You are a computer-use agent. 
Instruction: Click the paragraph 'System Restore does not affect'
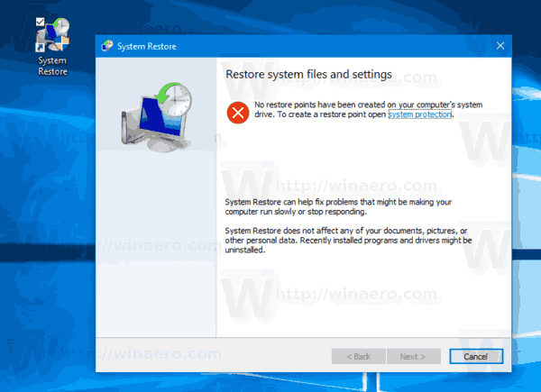pos(348,240)
